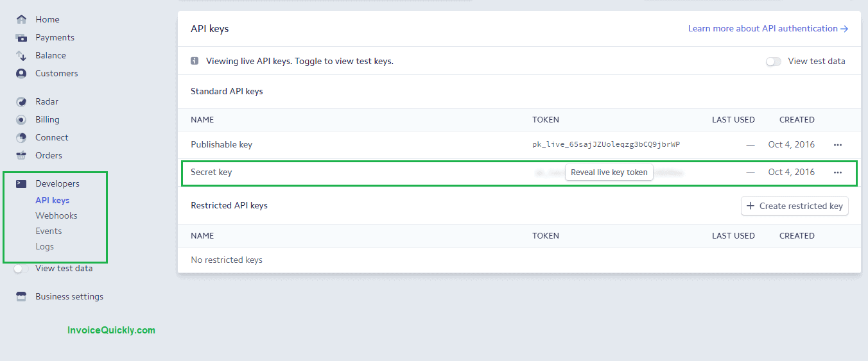
Task: Click the Connect icon in sidebar
Action: (x=21, y=137)
